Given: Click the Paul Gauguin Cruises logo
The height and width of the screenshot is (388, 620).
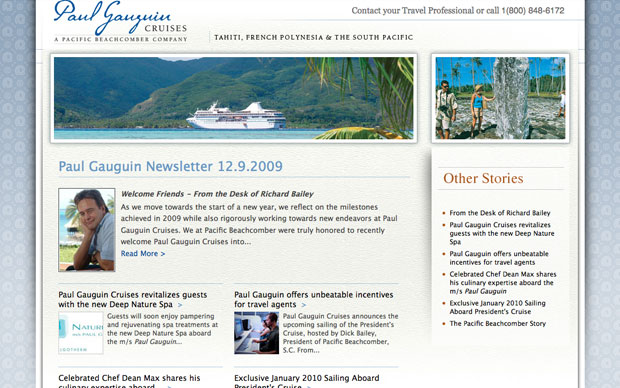Looking at the screenshot, I should pyautogui.click(x=121, y=22).
